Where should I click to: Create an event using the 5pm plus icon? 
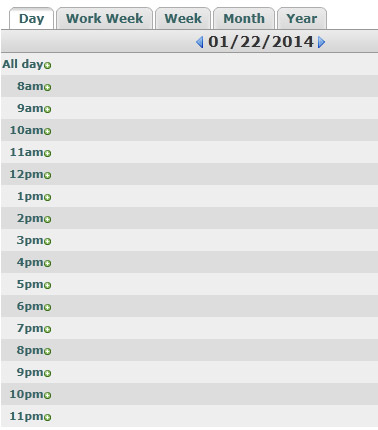(48, 285)
